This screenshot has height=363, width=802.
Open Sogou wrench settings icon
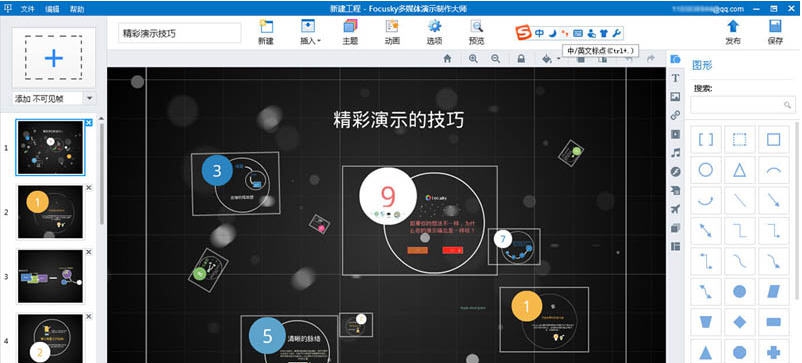pyautogui.click(x=617, y=33)
